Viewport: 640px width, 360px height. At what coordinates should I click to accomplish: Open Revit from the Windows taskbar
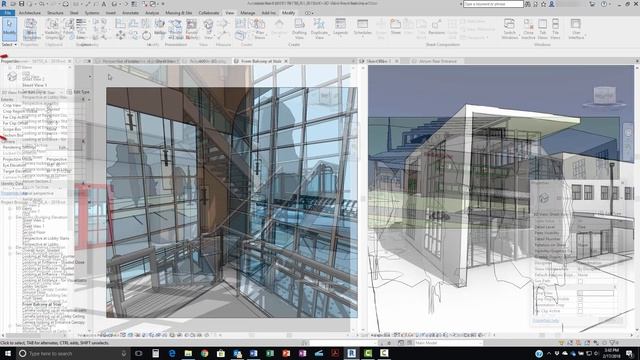tap(351, 353)
